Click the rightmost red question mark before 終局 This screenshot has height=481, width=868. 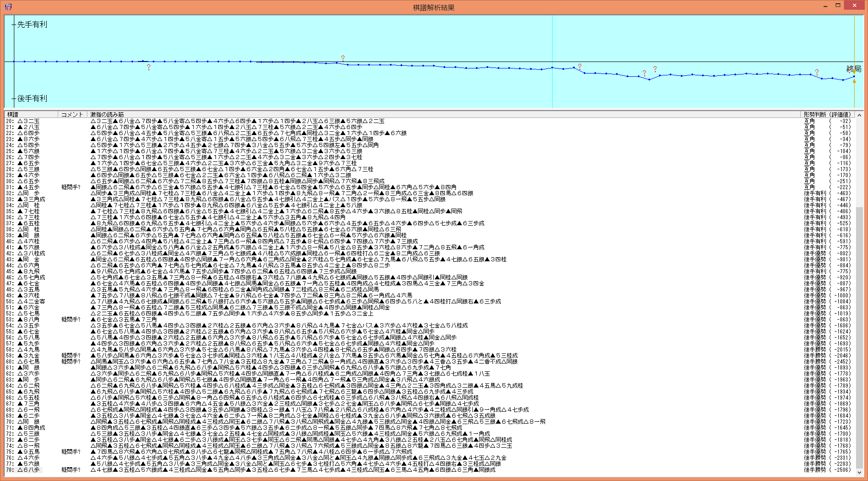(817, 73)
